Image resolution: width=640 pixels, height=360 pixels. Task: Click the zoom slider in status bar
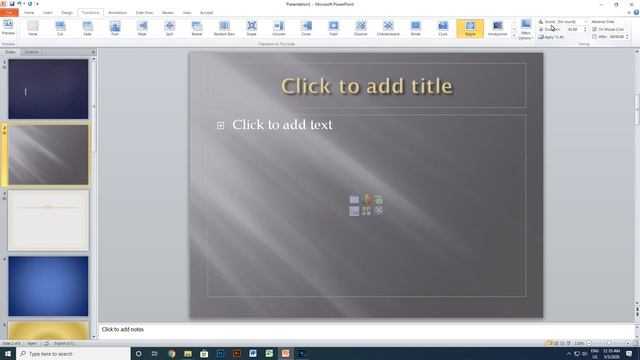point(608,343)
